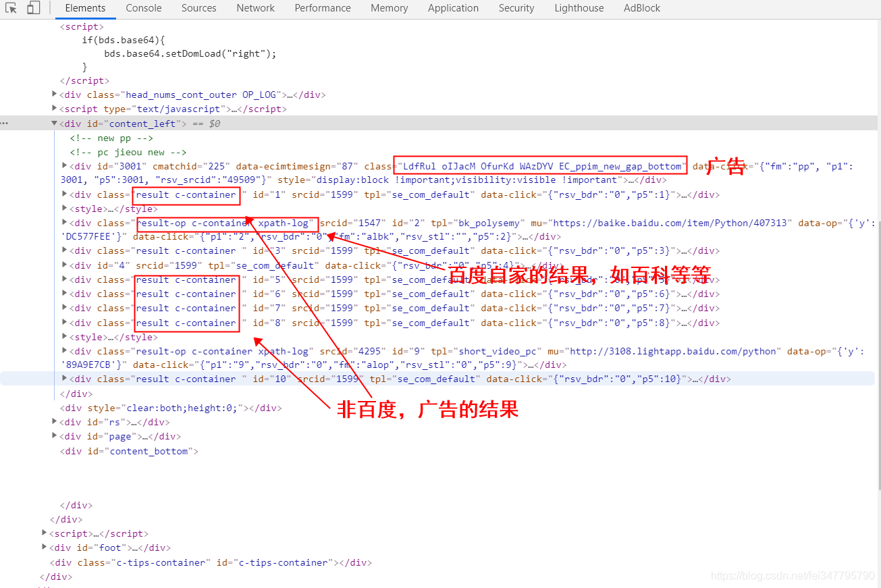
Task: Switch to the Elements tab
Action: tap(85, 8)
